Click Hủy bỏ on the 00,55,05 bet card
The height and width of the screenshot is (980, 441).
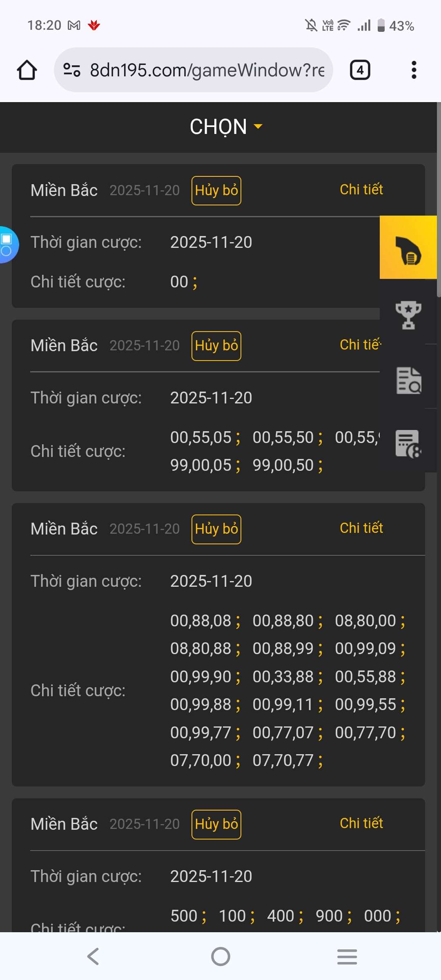216,346
